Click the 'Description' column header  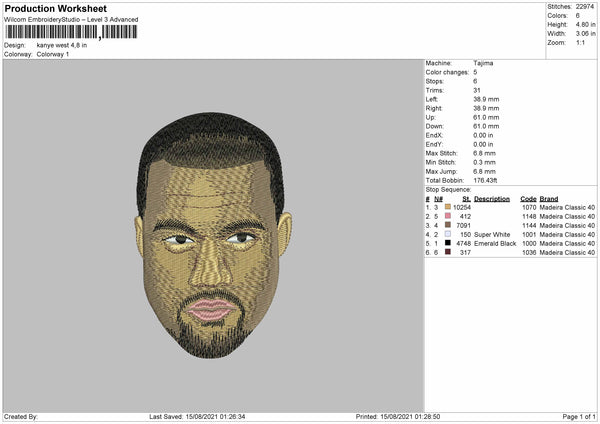pyautogui.click(x=492, y=199)
